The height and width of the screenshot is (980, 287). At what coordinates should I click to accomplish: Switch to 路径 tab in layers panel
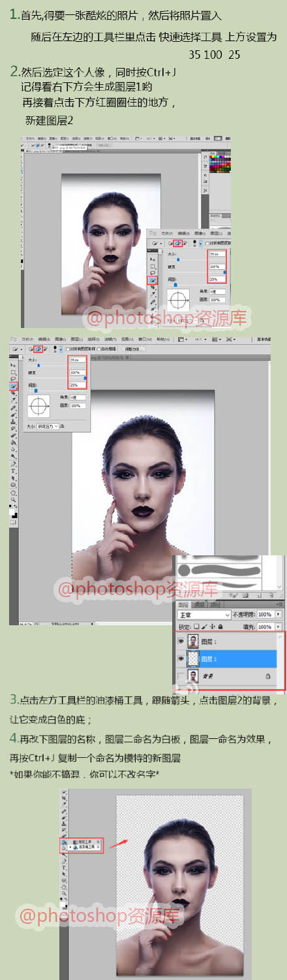(215, 605)
